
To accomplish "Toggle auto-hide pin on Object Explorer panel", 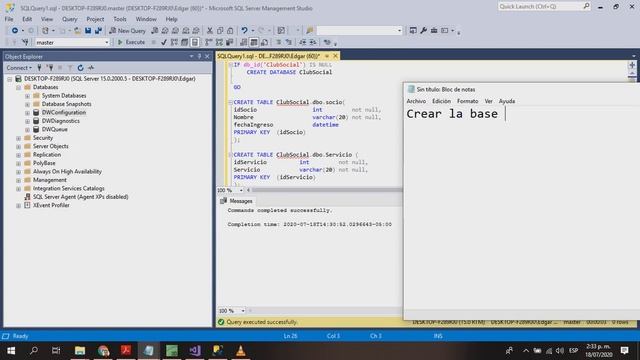I will click(199, 56).
